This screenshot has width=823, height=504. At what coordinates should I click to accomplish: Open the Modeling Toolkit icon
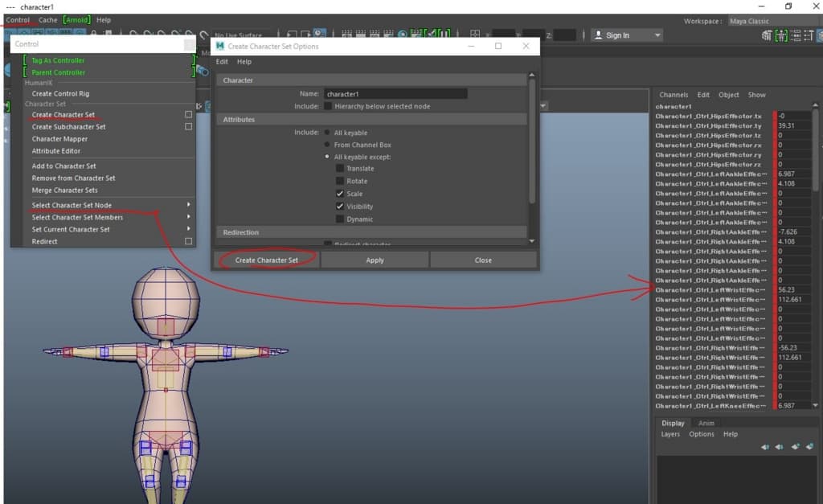coord(766,35)
